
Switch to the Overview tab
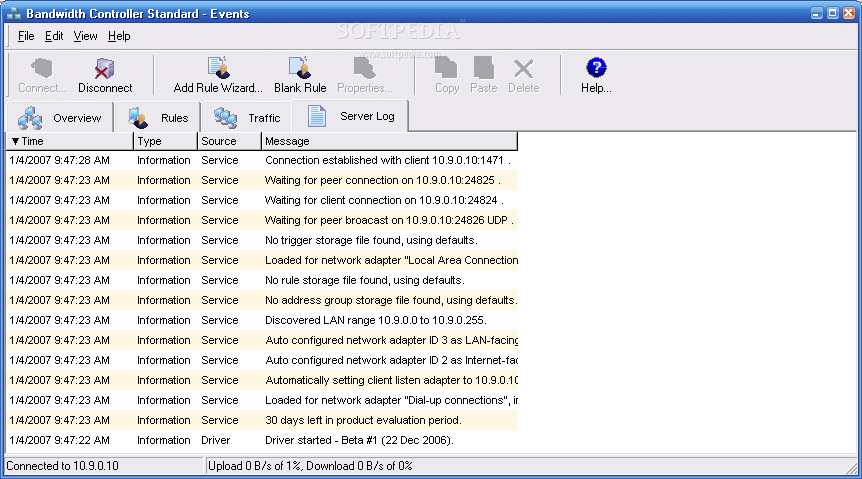60,118
